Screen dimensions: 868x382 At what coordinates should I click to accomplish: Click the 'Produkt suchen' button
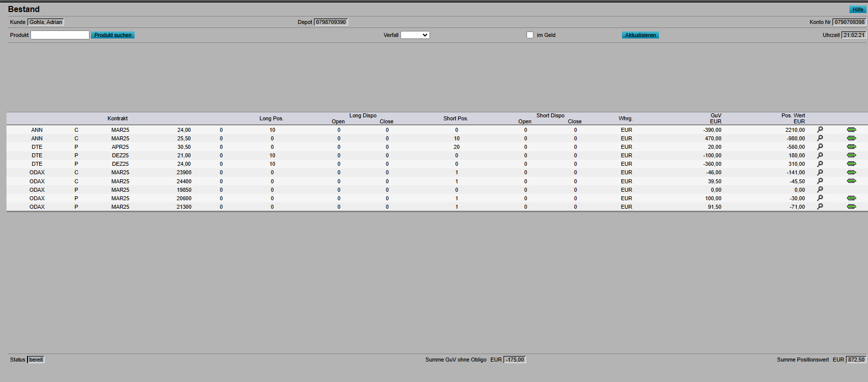(112, 35)
